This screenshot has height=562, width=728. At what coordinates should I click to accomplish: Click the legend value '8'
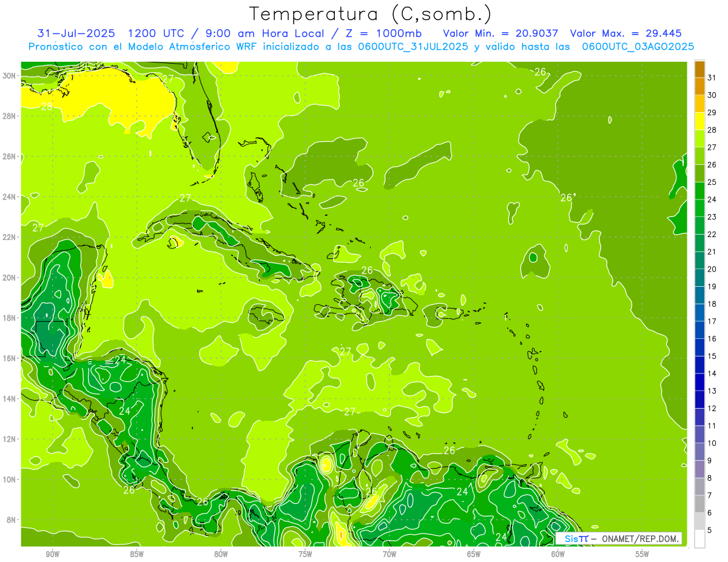[710, 478]
